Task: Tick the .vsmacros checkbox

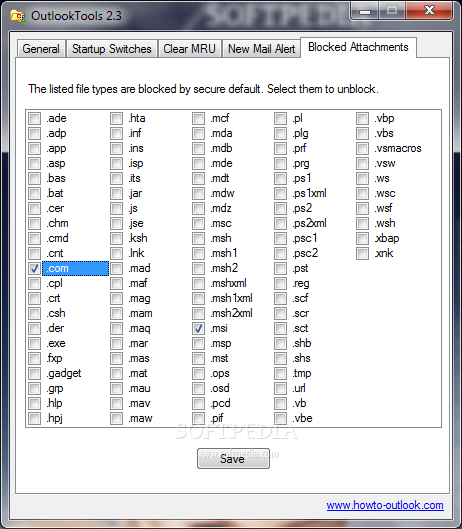Action: point(362,148)
